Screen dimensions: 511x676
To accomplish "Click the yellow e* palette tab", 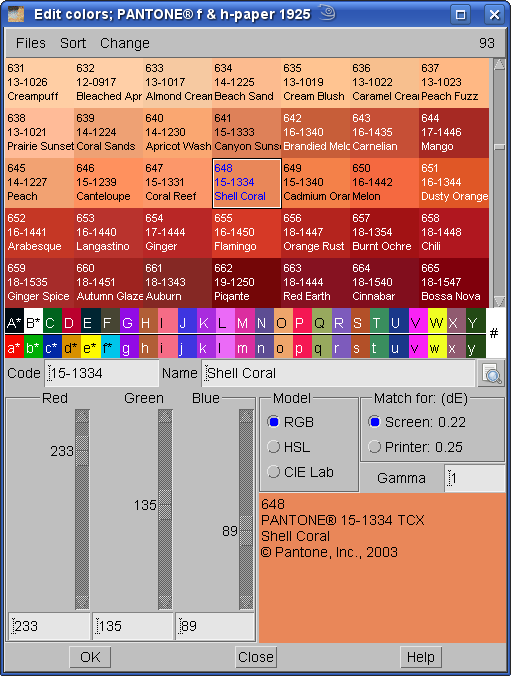I will (91, 346).
